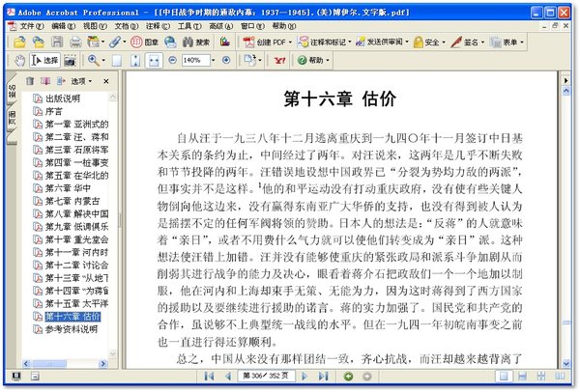580x392 pixels.
Task: Open the 视图 menu
Action: pos(95,26)
